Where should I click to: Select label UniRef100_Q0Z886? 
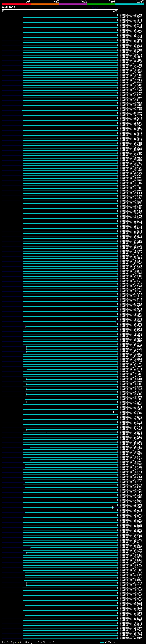click(x=131, y=326)
